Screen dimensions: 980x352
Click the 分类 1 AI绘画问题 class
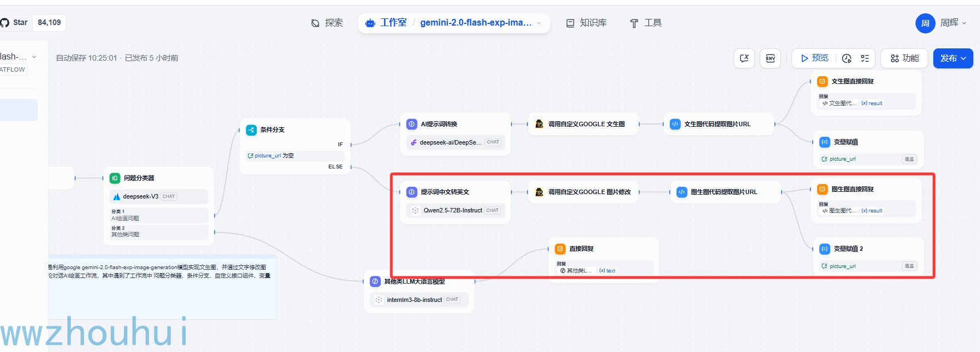click(159, 215)
